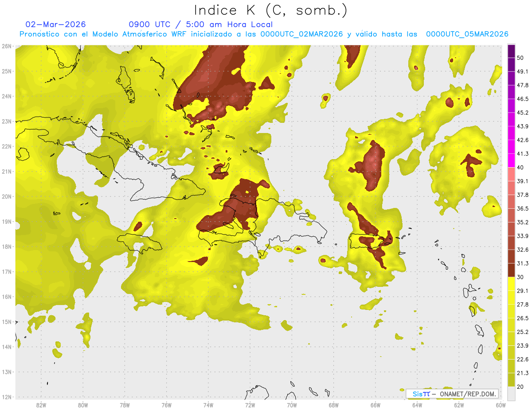532x411 pixels.
Task: Click the dark purple colorbar band above 50
Action: click(511, 51)
